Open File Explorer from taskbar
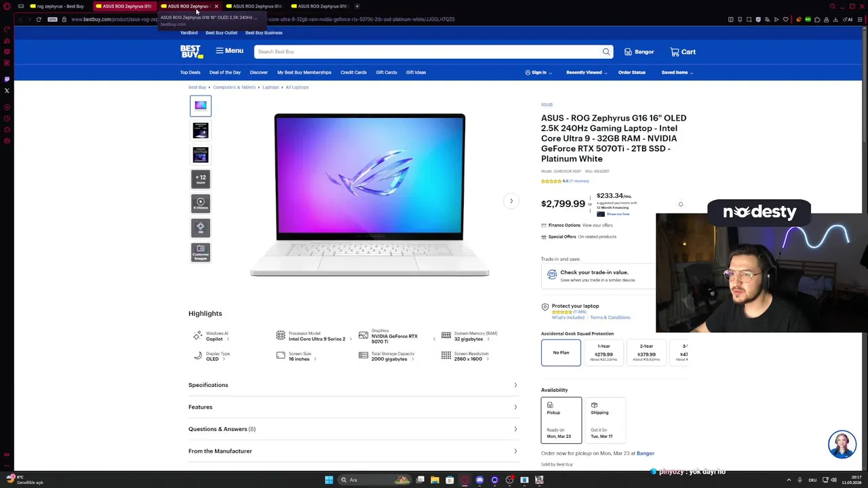The height and width of the screenshot is (488, 868). [x=435, y=480]
